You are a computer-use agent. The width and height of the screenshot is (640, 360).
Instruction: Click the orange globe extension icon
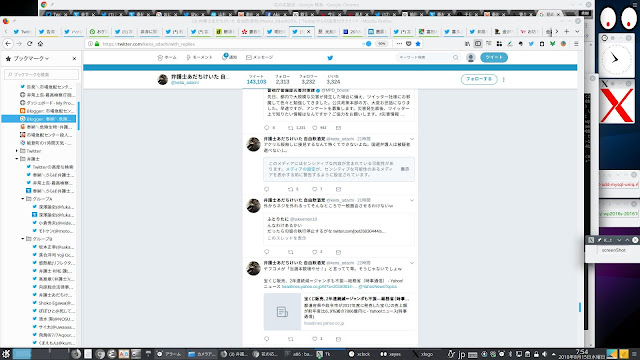(x=563, y=44)
